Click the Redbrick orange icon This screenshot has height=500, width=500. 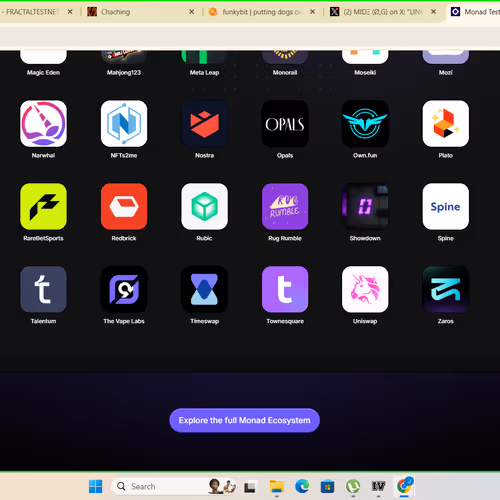point(124,206)
